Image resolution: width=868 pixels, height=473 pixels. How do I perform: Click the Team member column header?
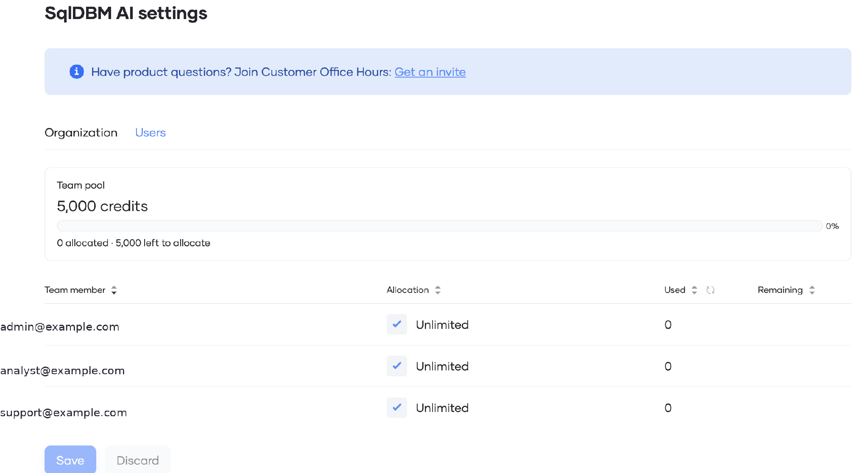click(x=75, y=290)
